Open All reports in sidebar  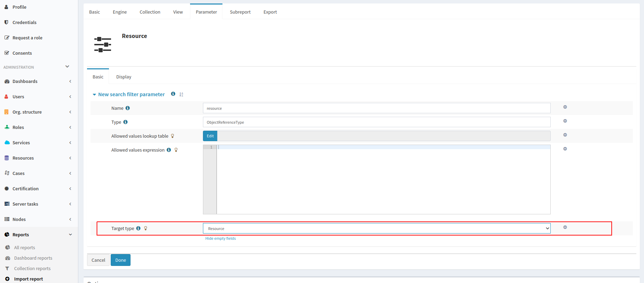coord(24,247)
